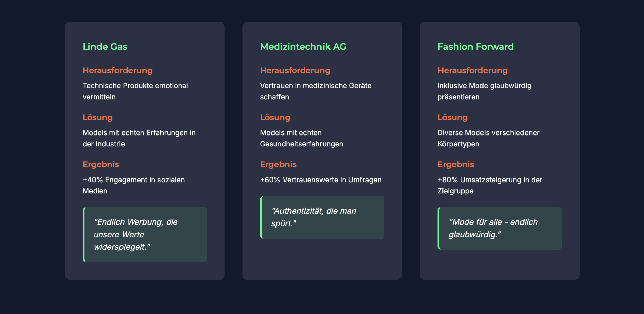Click the Medizintechnik AG heading
The width and height of the screenshot is (644, 314).
pyautogui.click(x=303, y=47)
